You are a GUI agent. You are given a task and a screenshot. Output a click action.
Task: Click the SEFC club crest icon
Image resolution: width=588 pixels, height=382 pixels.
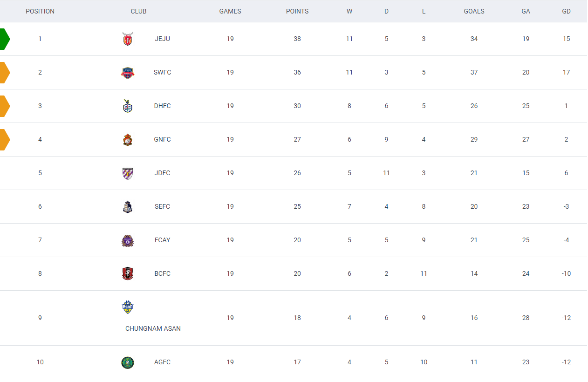click(x=128, y=207)
